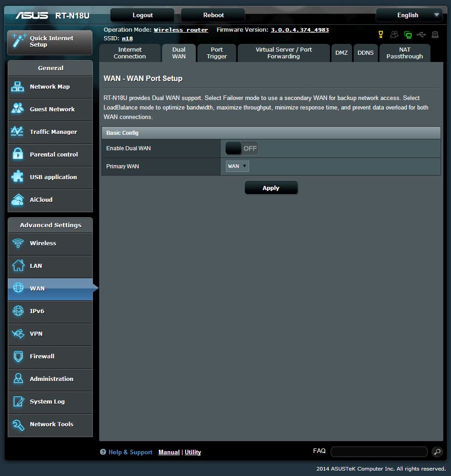Open AiCloud from the sidebar
This screenshot has height=476, width=451.
(50, 200)
